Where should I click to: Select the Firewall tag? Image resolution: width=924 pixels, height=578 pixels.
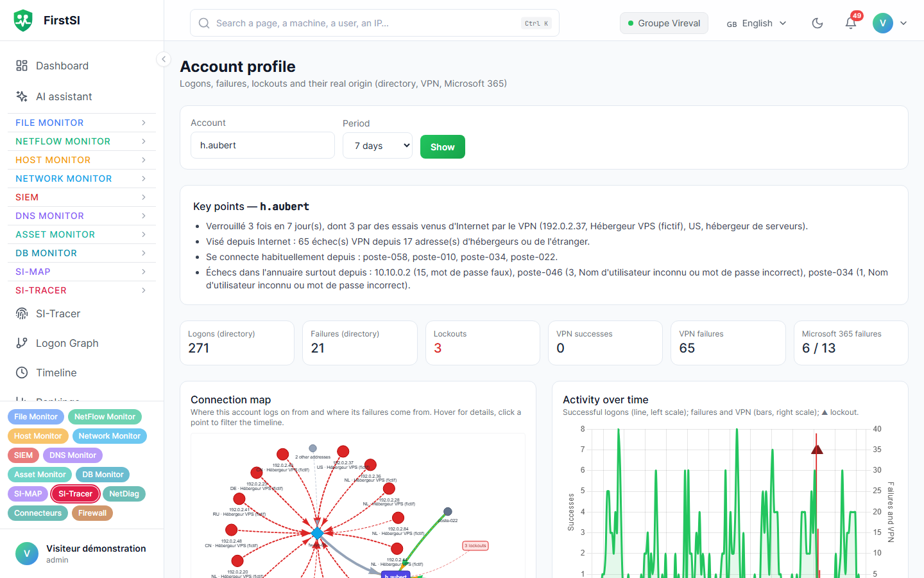click(x=92, y=513)
